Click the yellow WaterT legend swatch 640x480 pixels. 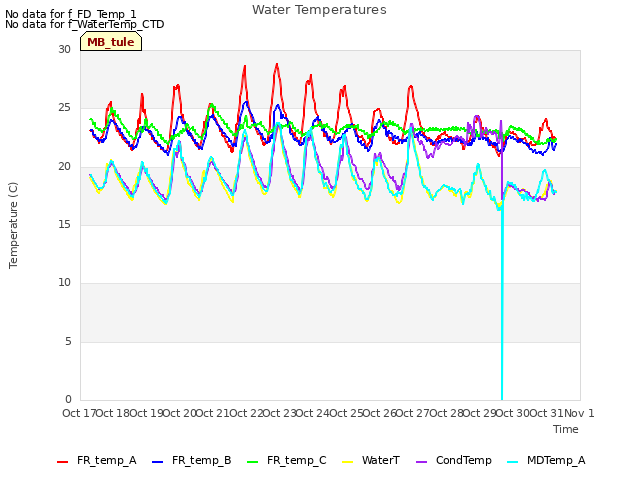click(x=348, y=462)
